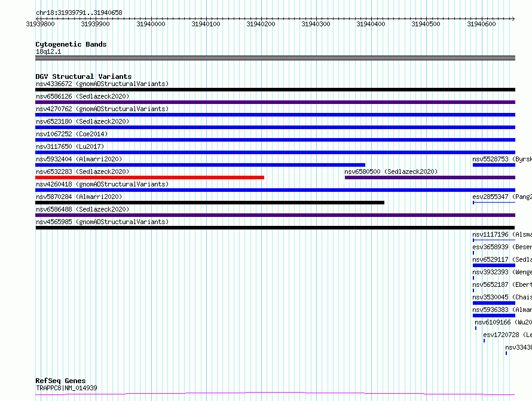Click ruler position 31939900
Screen dimensions: 532x401
coord(95,24)
